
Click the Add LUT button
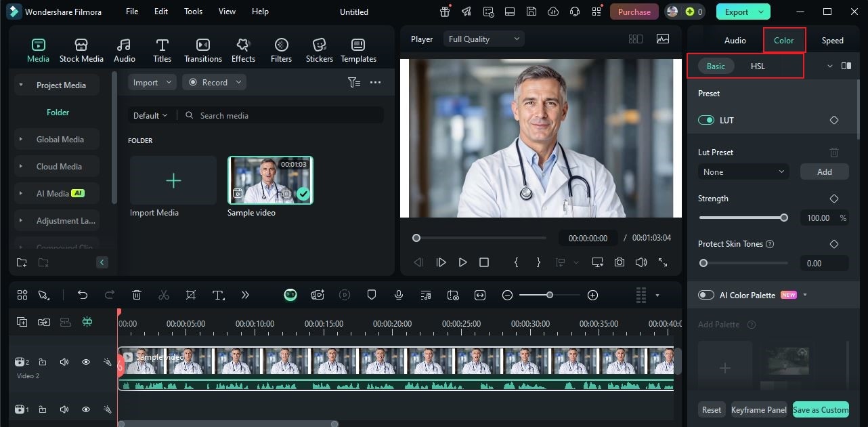[825, 171]
